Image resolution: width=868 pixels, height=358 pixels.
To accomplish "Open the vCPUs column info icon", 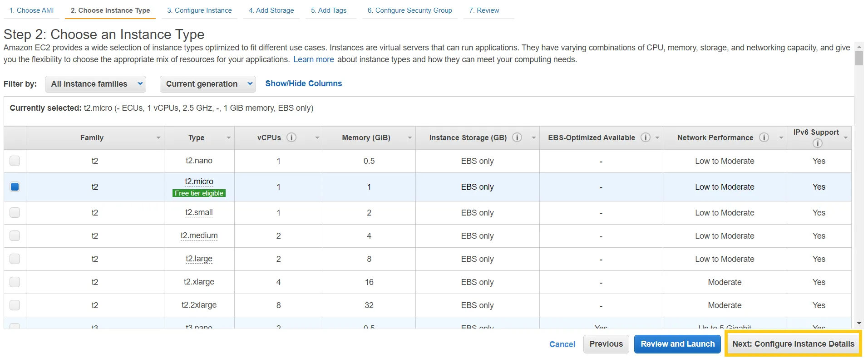I will click(291, 137).
